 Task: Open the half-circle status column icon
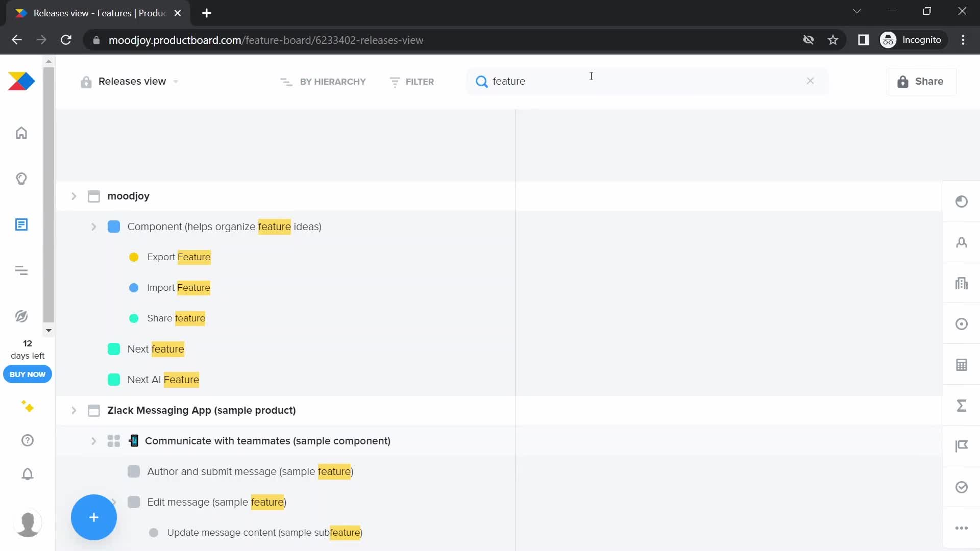962,202
